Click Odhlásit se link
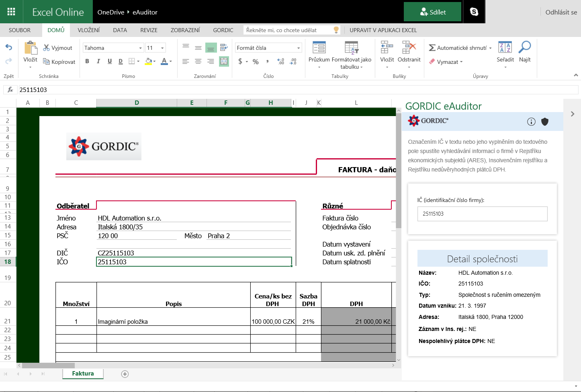 pyautogui.click(x=561, y=12)
